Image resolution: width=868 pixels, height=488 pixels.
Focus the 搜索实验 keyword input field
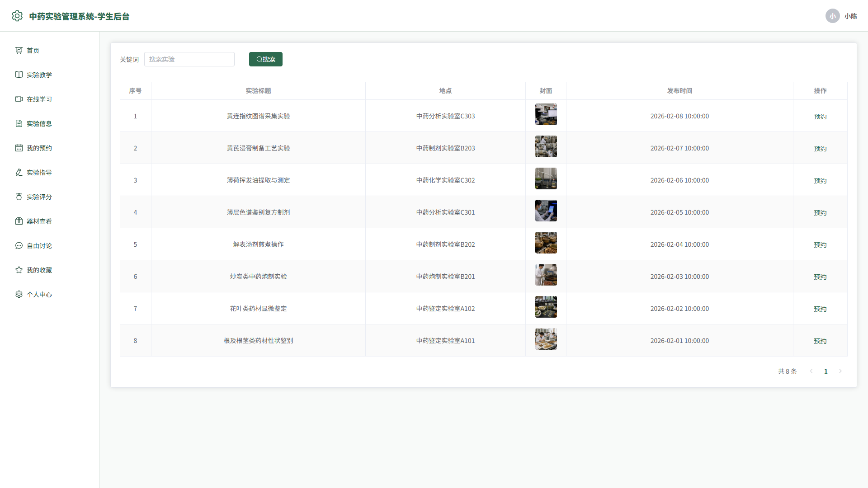(x=189, y=59)
